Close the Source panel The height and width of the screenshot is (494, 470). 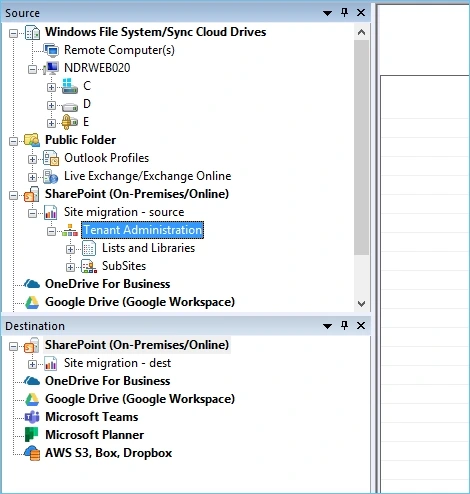click(361, 13)
